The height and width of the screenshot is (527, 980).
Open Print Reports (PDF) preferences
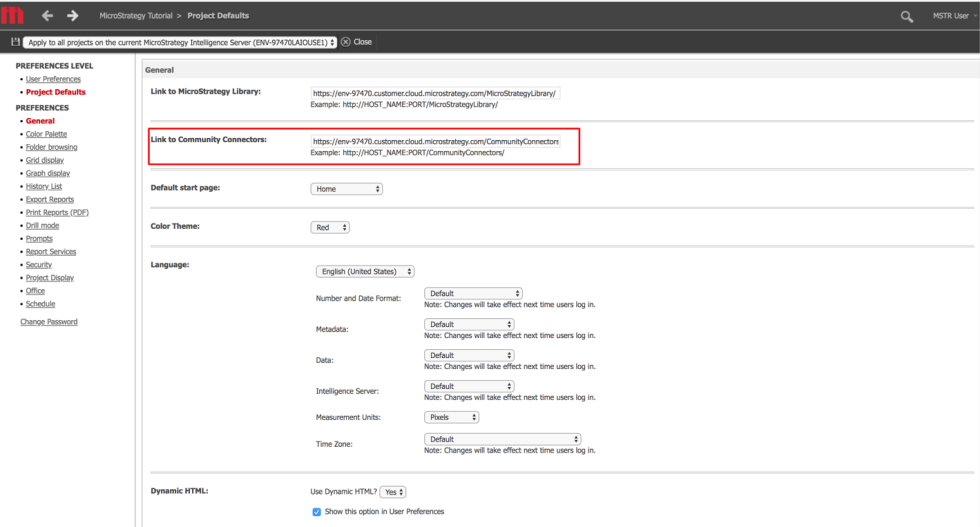click(x=57, y=213)
